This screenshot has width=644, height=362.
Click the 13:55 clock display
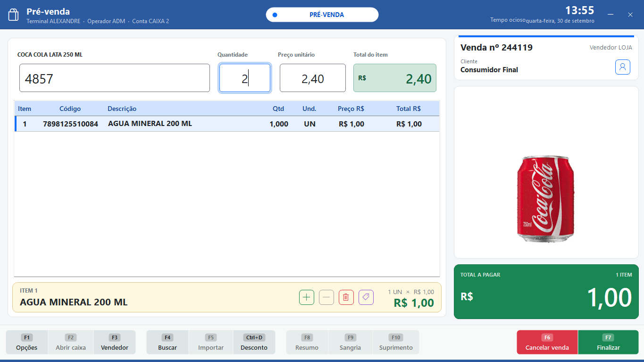pos(580,10)
